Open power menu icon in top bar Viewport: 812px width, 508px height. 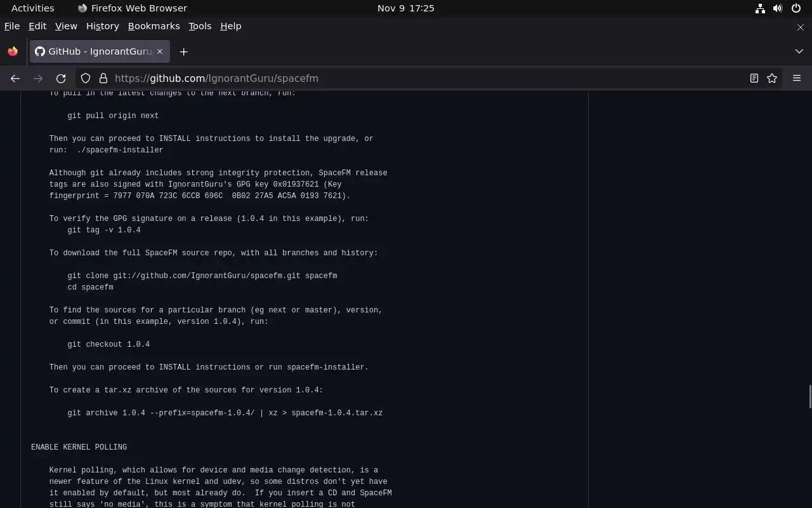[796, 8]
